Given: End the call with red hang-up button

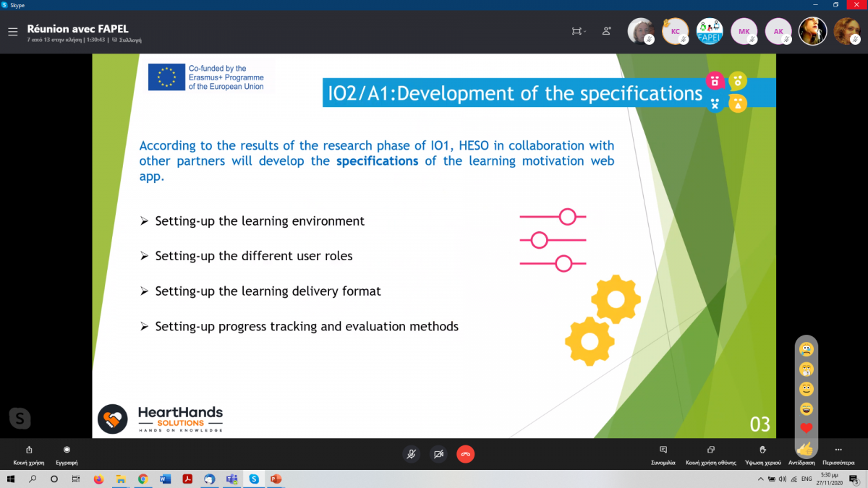Looking at the screenshot, I should 465,454.
